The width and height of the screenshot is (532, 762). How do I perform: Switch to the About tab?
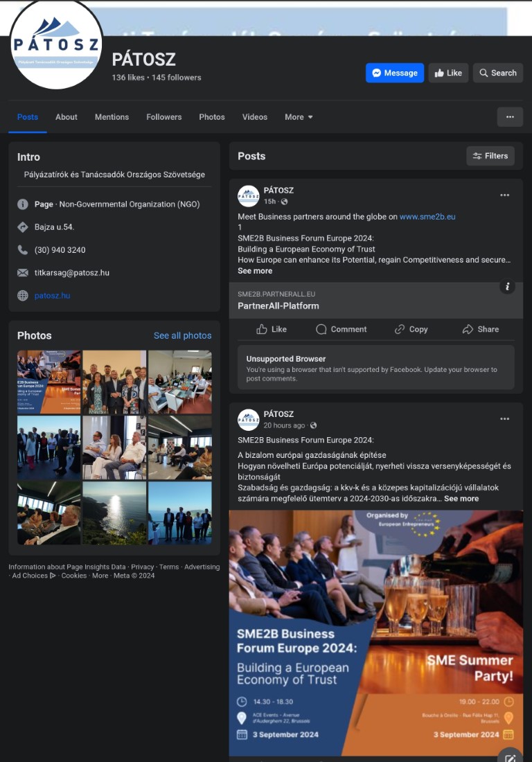pos(66,117)
